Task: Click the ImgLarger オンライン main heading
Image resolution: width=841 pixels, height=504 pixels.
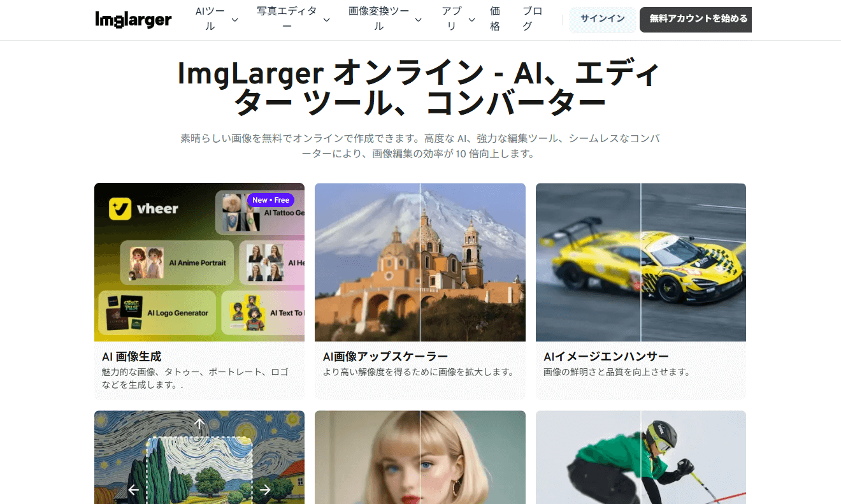Action: tap(420, 89)
